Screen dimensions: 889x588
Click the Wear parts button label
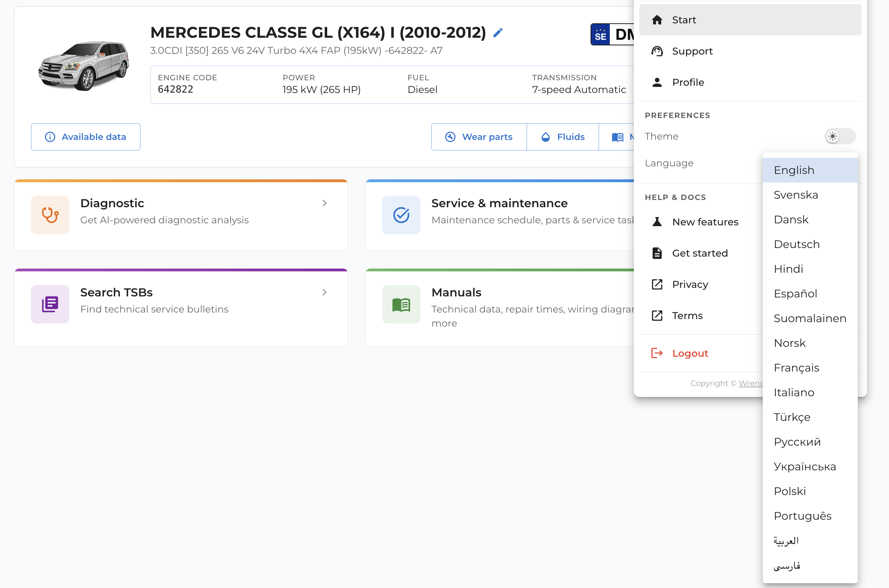(487, 137)
